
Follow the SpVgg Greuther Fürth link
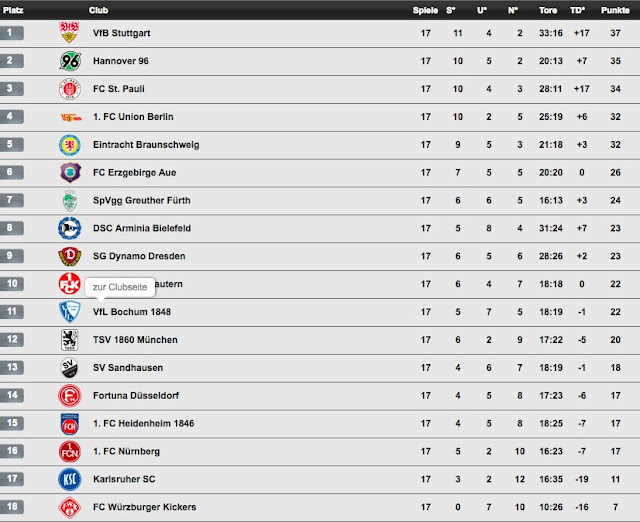tap(142, 200)
